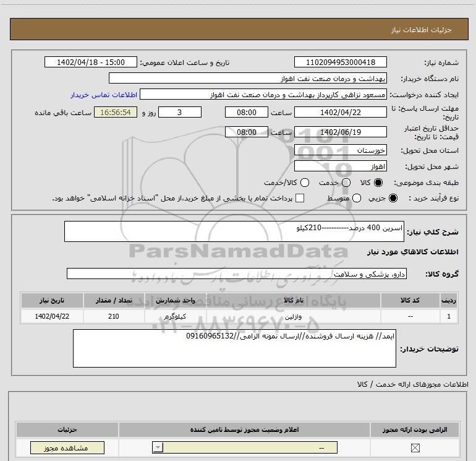Image resolution: width=476 pixels, height=461 pixels.
Task: Click the اعلام وضعیت مجوز توسط تامین کننده header
Action: (244, 429)
